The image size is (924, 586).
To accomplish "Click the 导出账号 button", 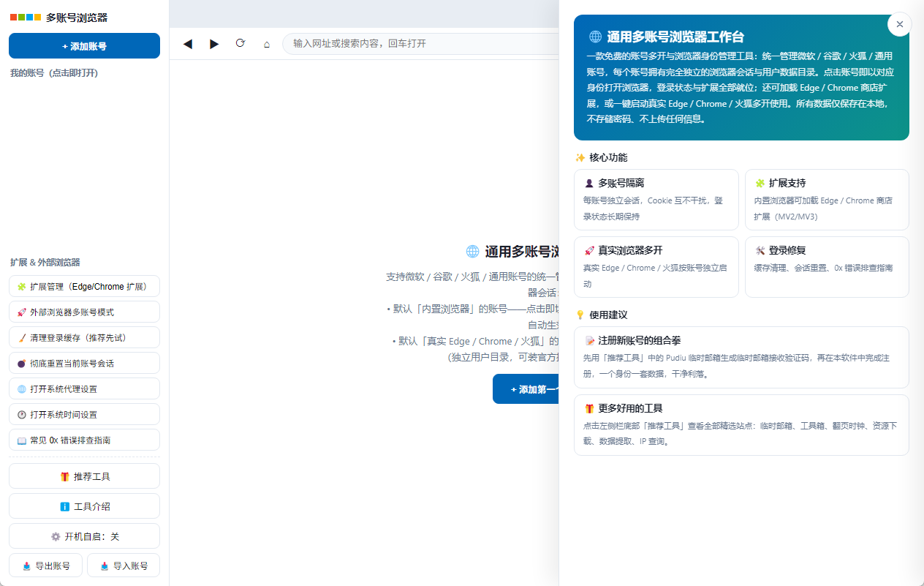I will click(45, 566).
